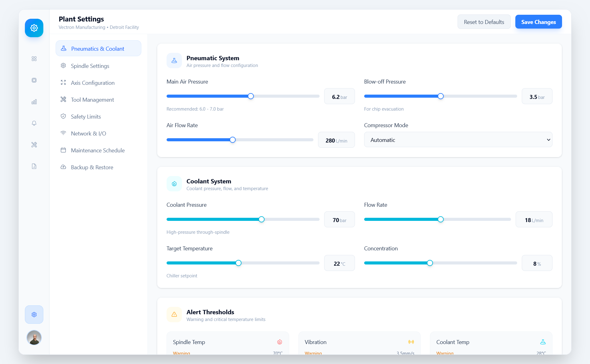Screen dimensions: 590x364
Task: Click the Save Changes button
Action: click(538, 22)
